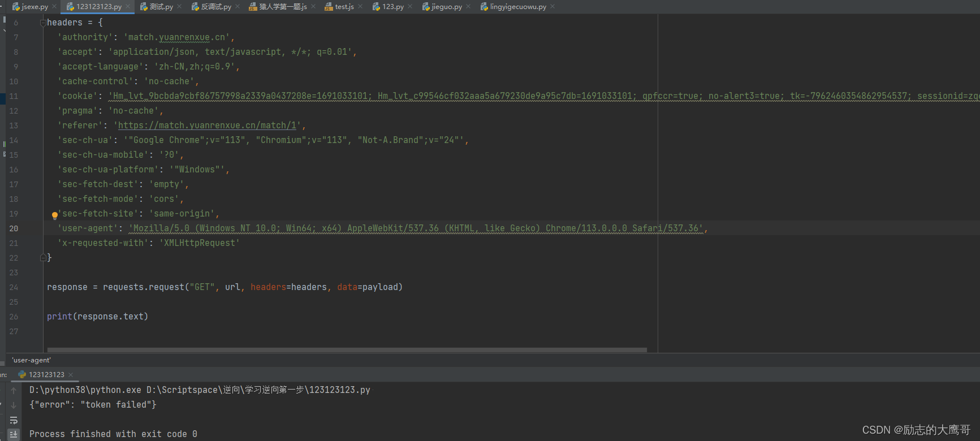Click gutter line number 20
The image size is (980, 441).
click(14, 228)
